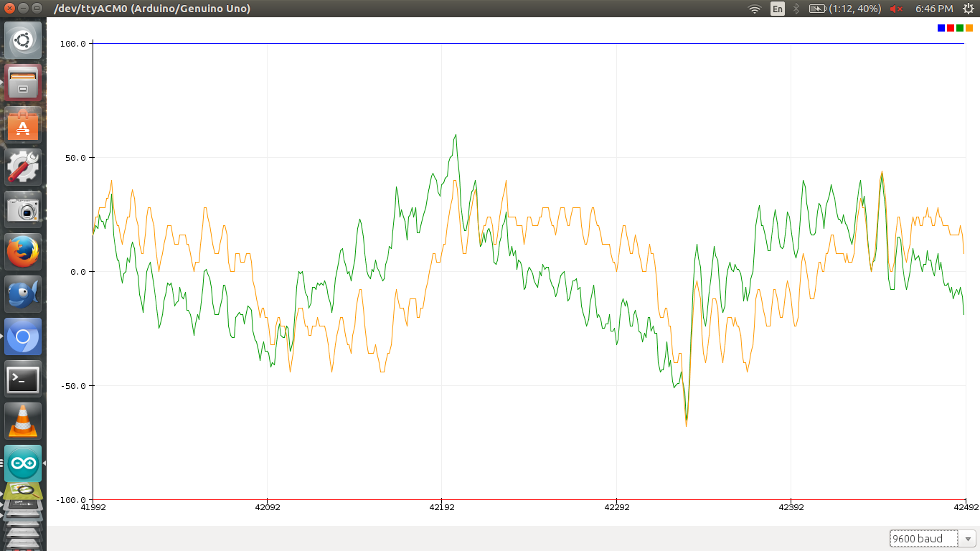980x551 pixels.
Task: Click the 42192 x-axis label
Action: [441, 507]
